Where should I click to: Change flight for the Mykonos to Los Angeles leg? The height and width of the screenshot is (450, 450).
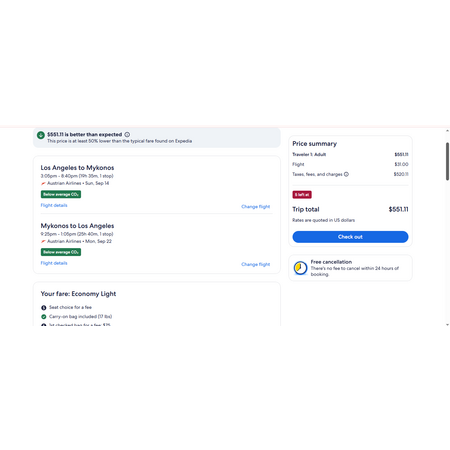click(x=256, y=264)
